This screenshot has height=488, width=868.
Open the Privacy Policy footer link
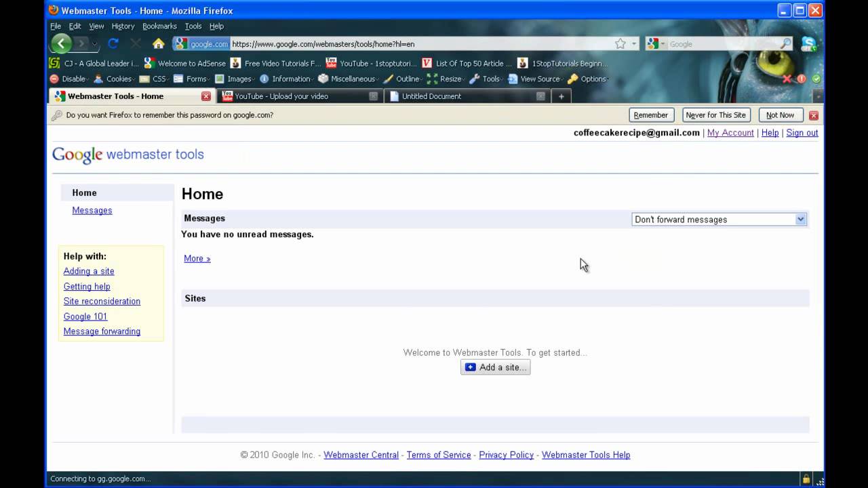(507, 455)
